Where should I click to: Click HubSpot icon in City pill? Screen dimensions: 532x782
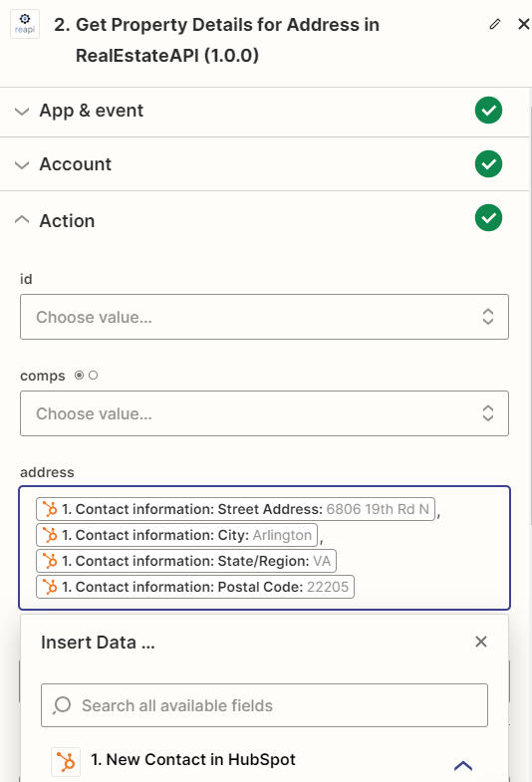click(x=50, y=535)
